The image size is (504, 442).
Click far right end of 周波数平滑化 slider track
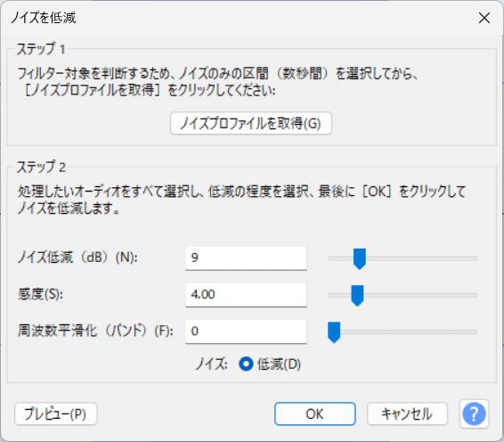pos(475,331)
